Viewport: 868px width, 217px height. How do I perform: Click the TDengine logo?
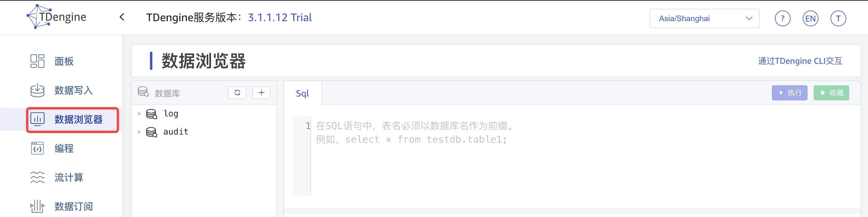coord(56,17)
